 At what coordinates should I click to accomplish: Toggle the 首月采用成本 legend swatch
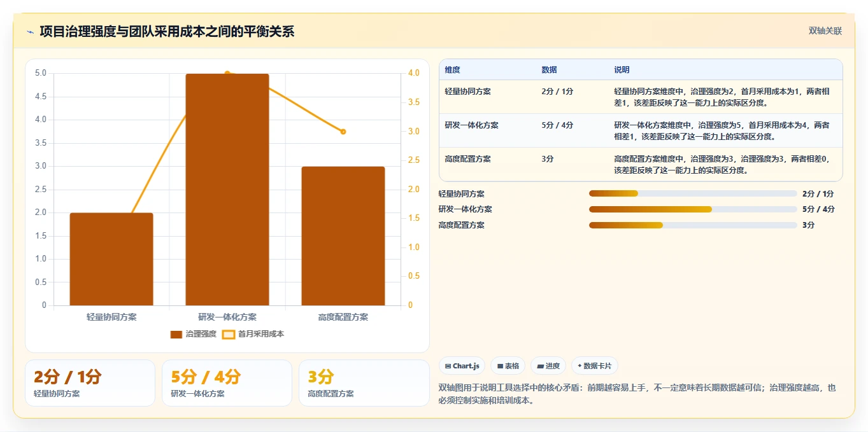[x=229, y=334]
